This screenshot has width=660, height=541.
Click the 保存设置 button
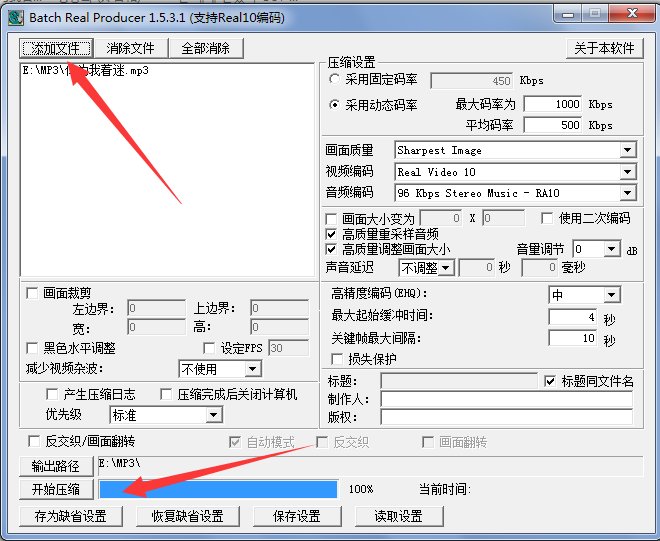(x=294, y=516)
